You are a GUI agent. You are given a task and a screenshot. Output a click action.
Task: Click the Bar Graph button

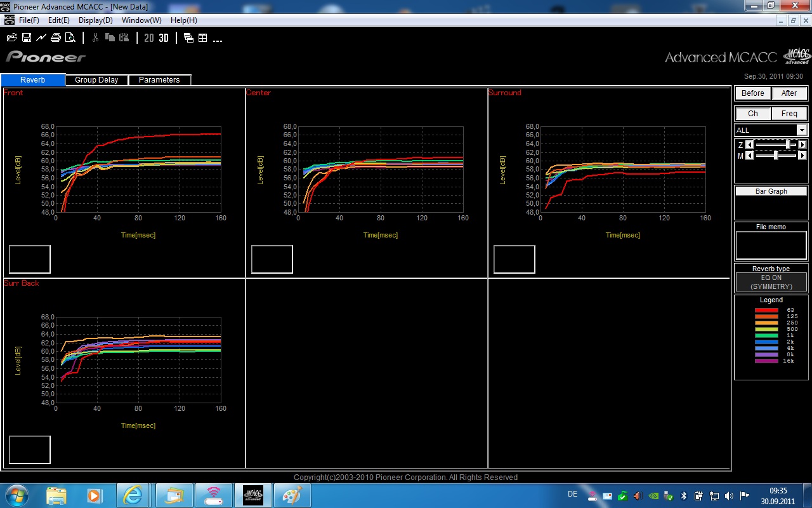pyautogui.click(x=771, y=191)
